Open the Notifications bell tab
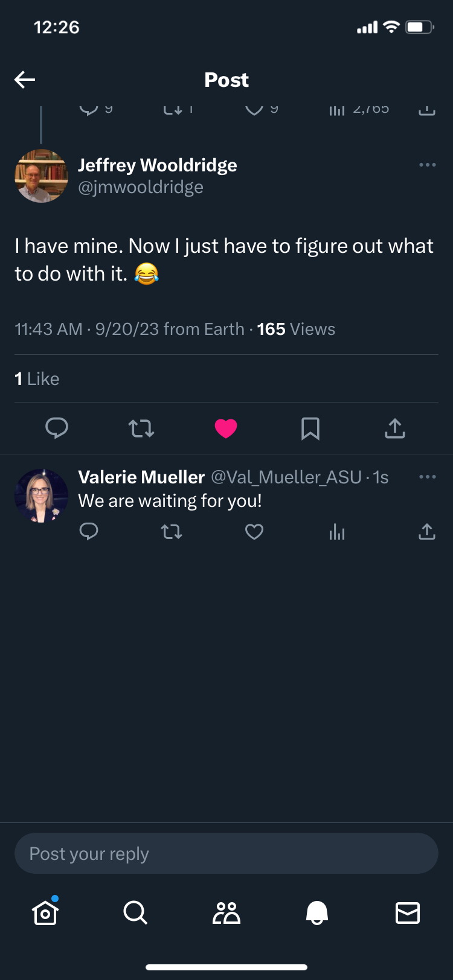Viewport: 453px width, 980px height. point(317,912)
